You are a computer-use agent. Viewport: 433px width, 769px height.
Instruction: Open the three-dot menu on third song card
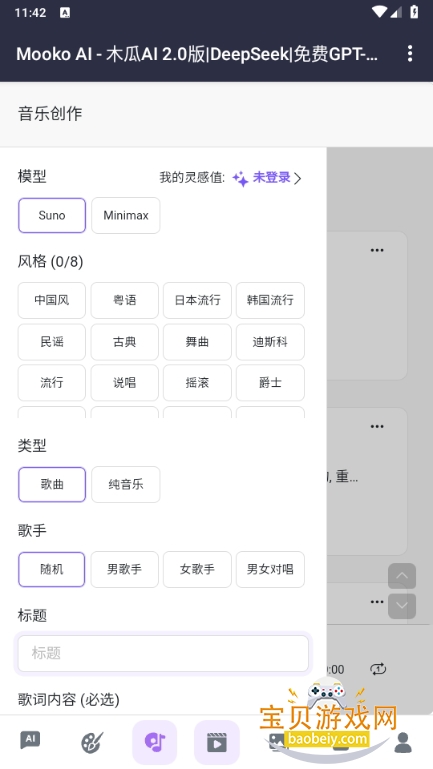pos(377,602)
